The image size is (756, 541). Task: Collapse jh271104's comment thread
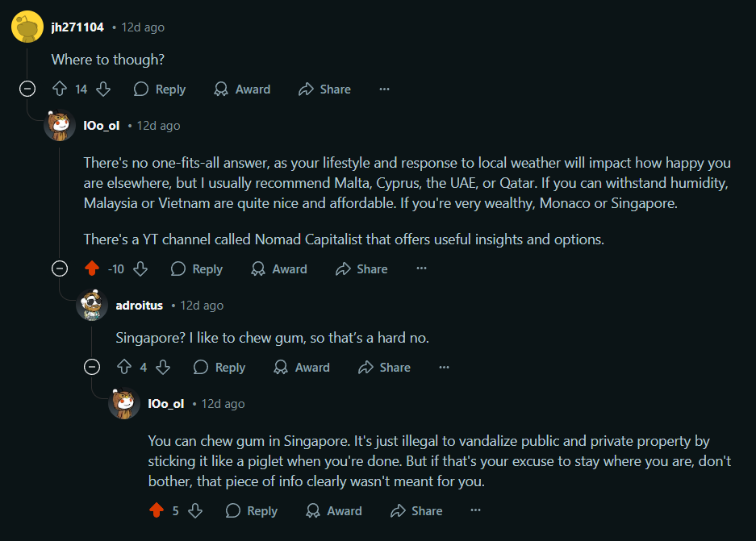pyautogui.click(x=27, y=89)
